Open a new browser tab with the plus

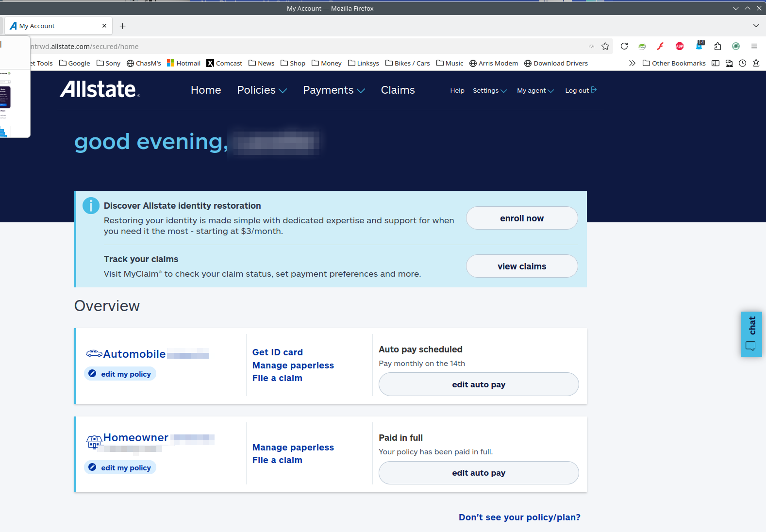122,26
